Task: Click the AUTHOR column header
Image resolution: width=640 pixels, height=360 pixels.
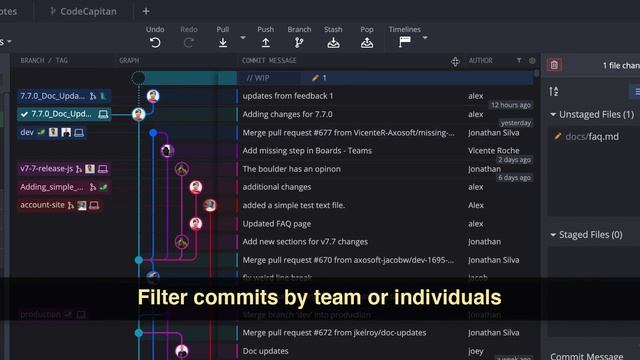Action: [480, 60]
